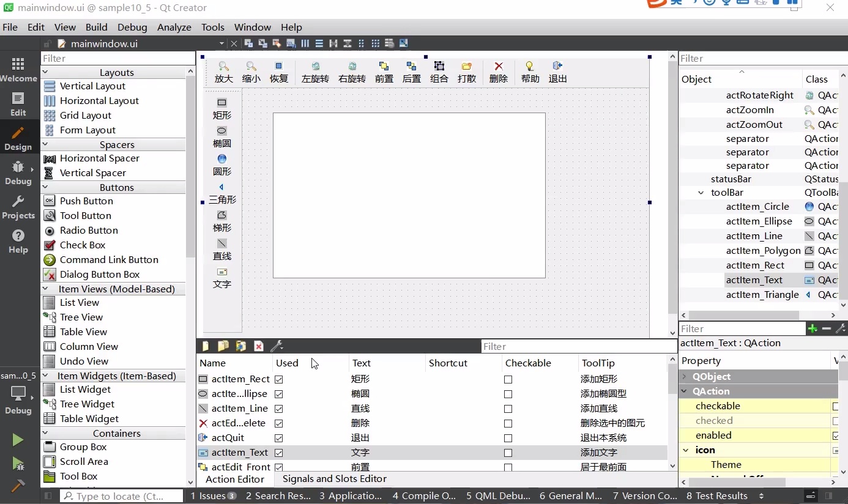Screen dimensions: 848x504
Task: Collapse toolBar node in object tree
Action: (701, 192)
